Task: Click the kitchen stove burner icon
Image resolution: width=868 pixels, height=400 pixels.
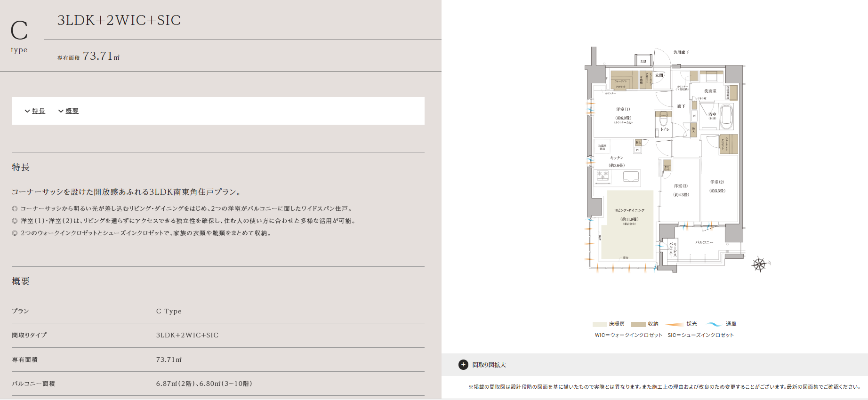Action: pyautogui.click(x=603, y=176)
